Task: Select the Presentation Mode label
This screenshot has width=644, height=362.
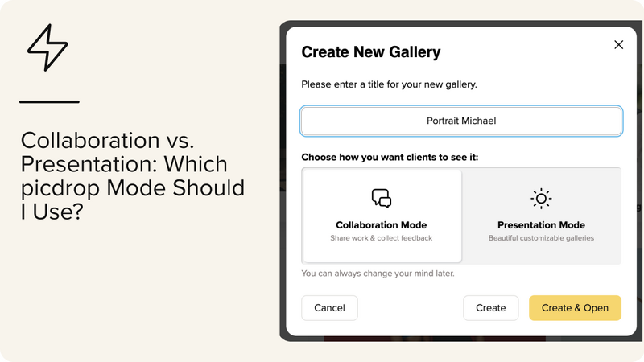Action: tap(541, 225)
